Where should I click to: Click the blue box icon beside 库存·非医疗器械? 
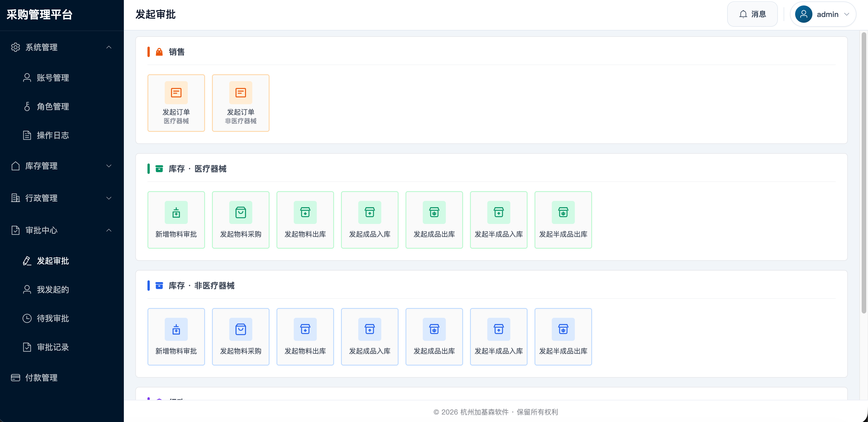click(159, 286)
